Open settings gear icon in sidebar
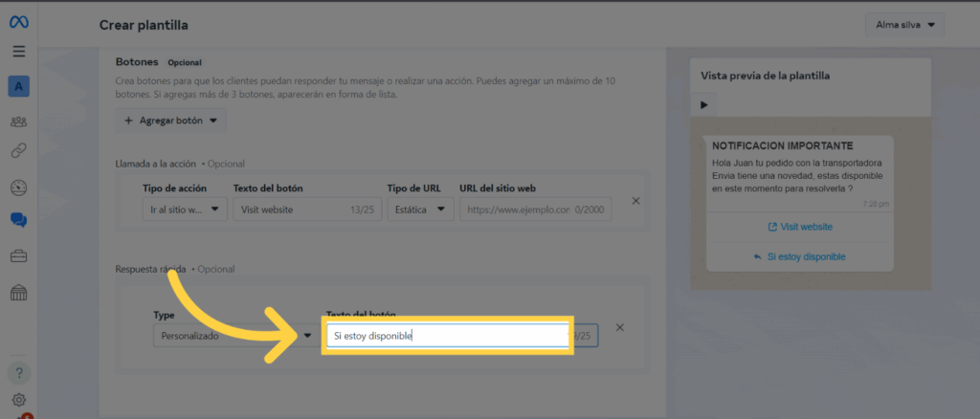The height and width of the screenshot is (419, 980). 19,400
